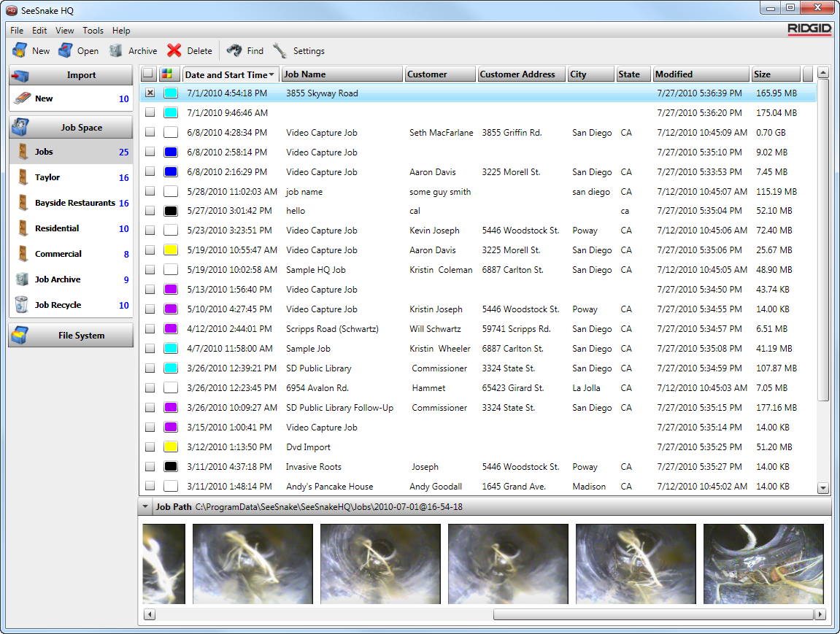Open the File menu

pyautogui.click(x=17, y=31)
